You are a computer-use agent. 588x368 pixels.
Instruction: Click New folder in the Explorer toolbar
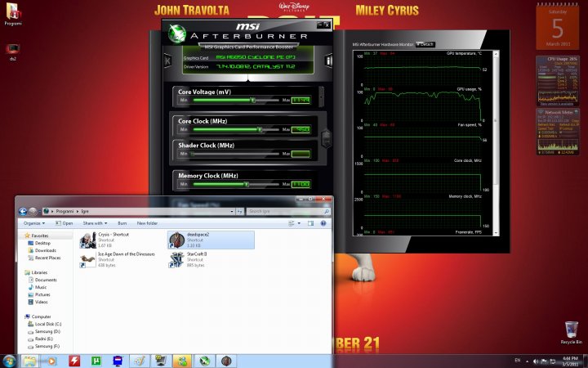(x=147, y=223)
